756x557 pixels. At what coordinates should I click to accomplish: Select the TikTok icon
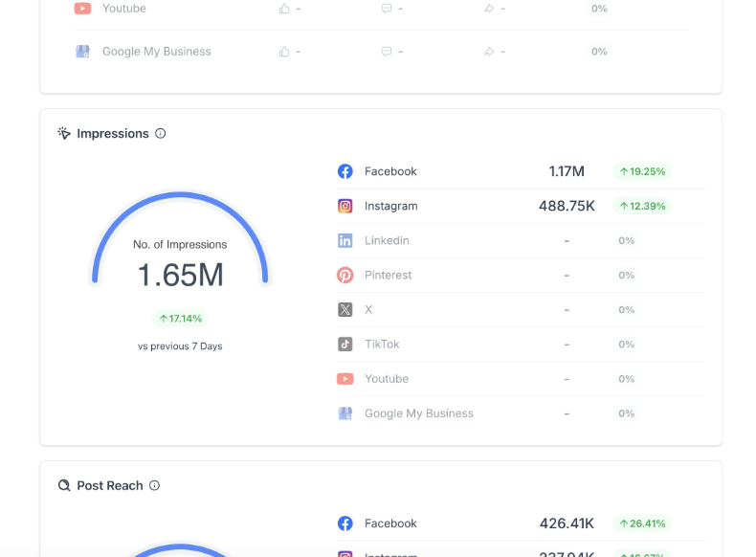(345, 344)
